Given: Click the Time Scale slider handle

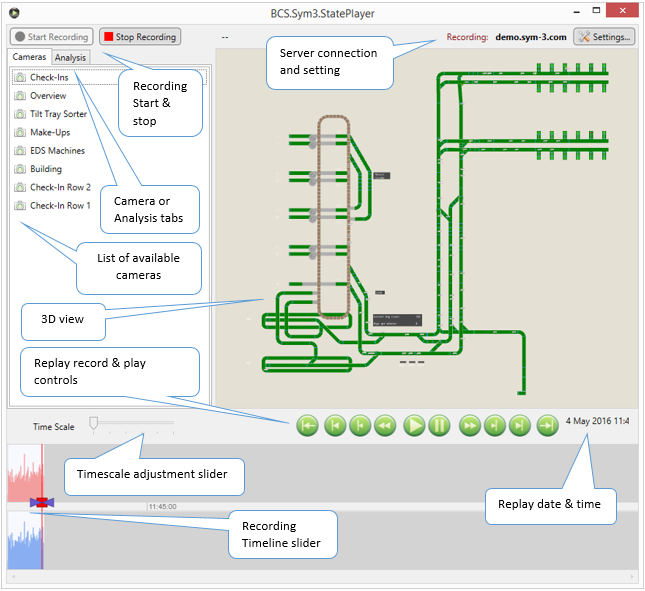Looking at the screenshot, I should [93, 424].
